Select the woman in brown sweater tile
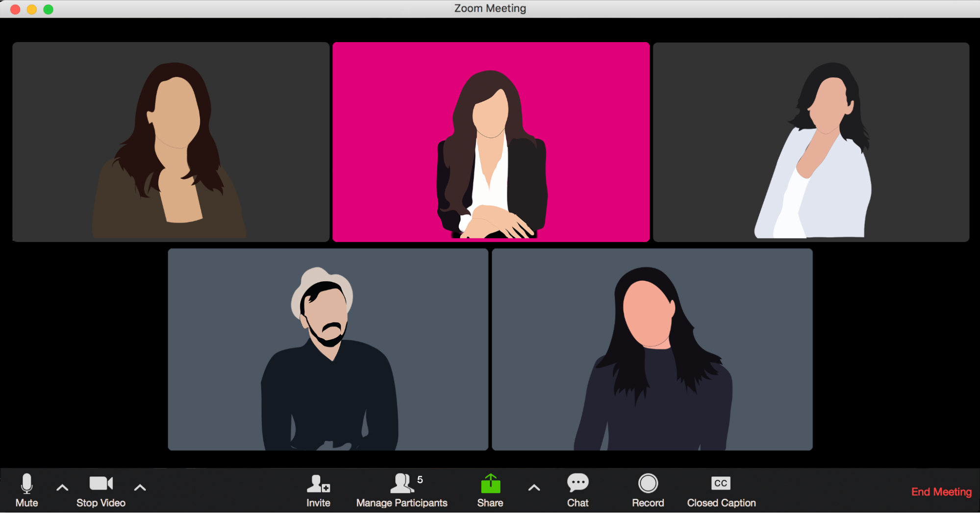 tap(171, 142)
